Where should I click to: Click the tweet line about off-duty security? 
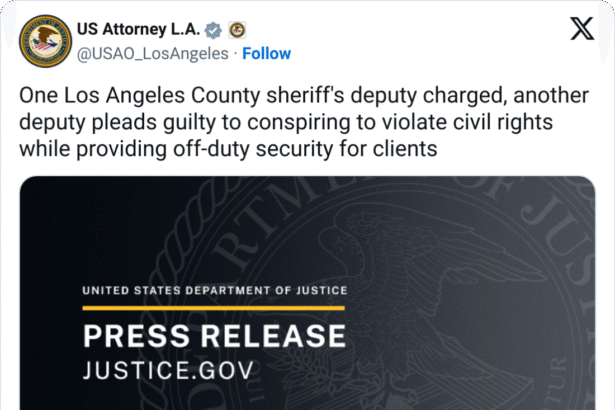(x=230, y=148)
